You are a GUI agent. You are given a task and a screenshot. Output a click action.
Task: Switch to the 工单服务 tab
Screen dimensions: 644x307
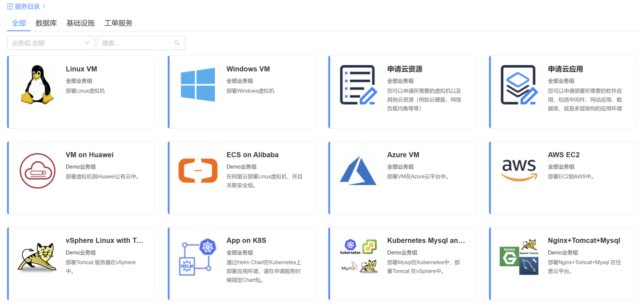pyautogui.click(x=118, y=23)
